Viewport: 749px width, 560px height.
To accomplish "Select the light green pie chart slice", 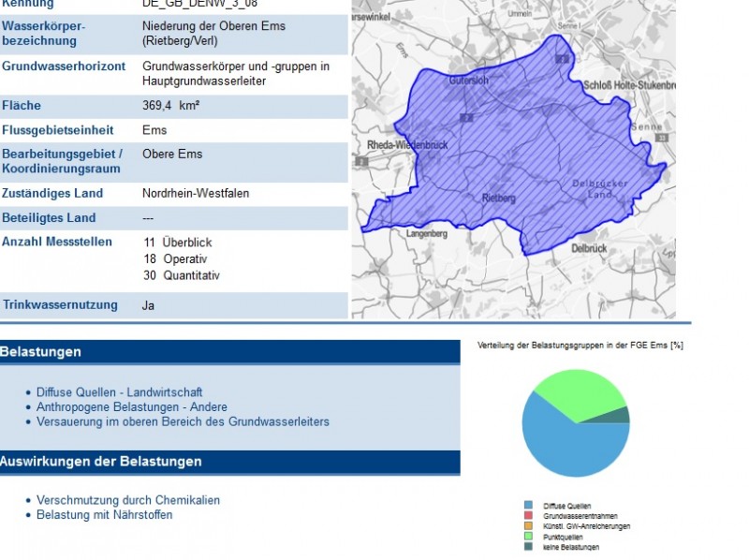I will click(580, 393).
